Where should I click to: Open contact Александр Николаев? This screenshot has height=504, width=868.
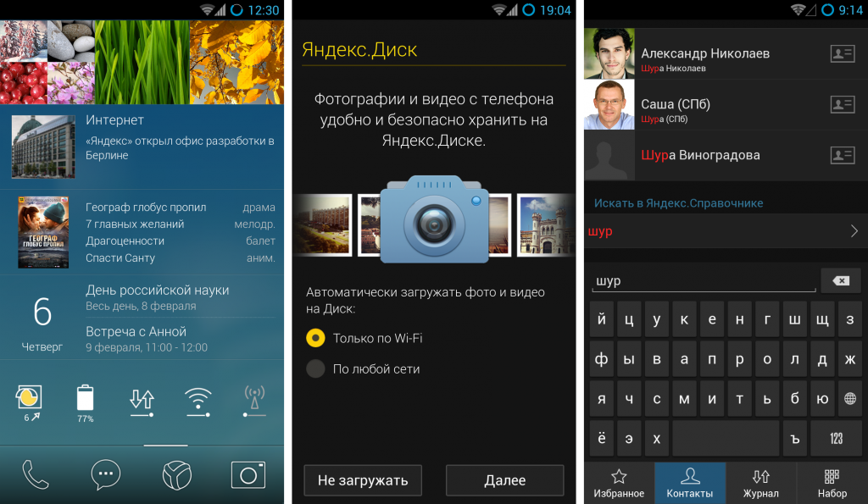726,53
